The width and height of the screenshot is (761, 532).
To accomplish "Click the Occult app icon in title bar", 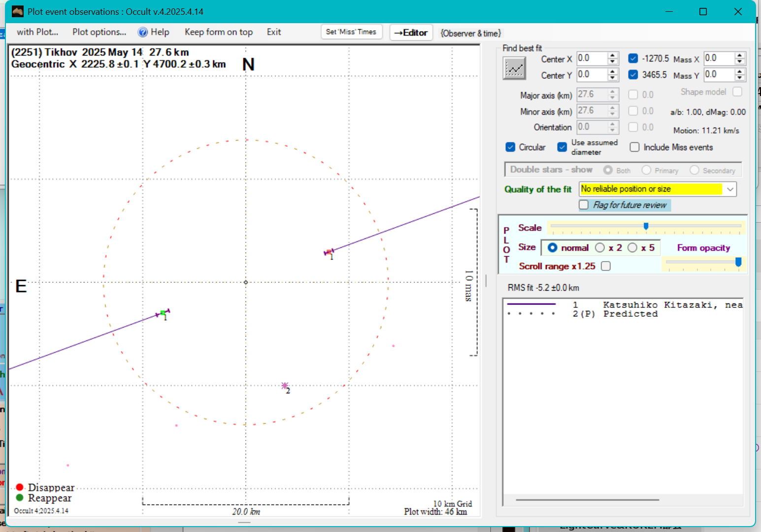I will click(x=18, y=11).
